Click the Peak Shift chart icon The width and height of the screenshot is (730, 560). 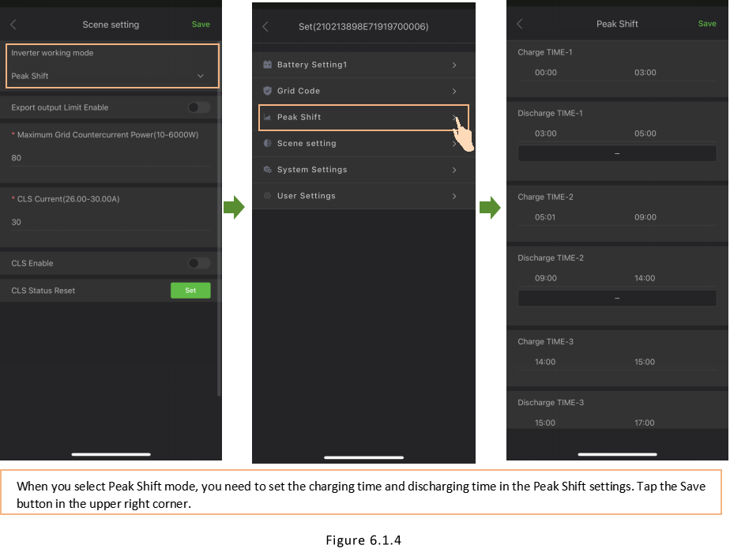[267, 118]
